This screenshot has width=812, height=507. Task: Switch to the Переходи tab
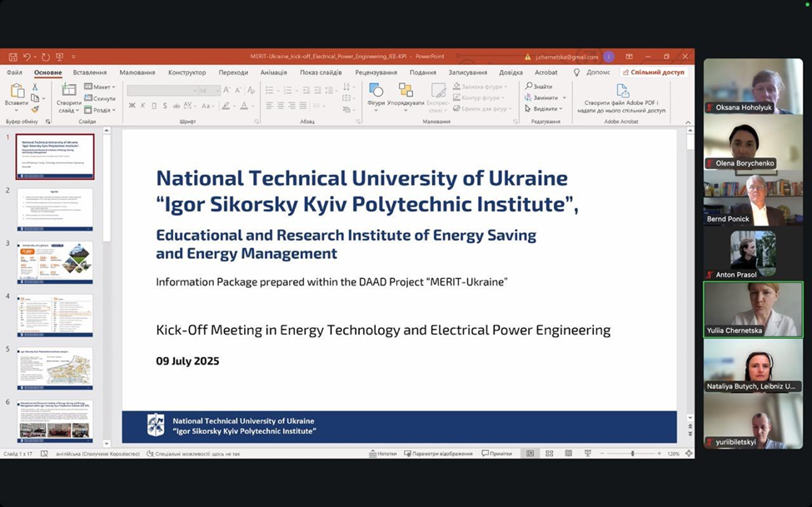(x=233, y=72)
